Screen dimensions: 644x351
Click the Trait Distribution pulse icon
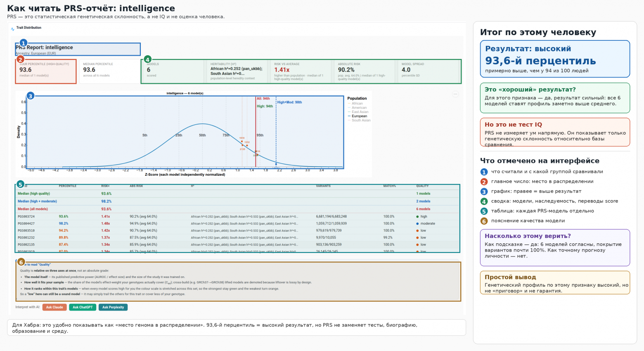[x=13, y=29]
